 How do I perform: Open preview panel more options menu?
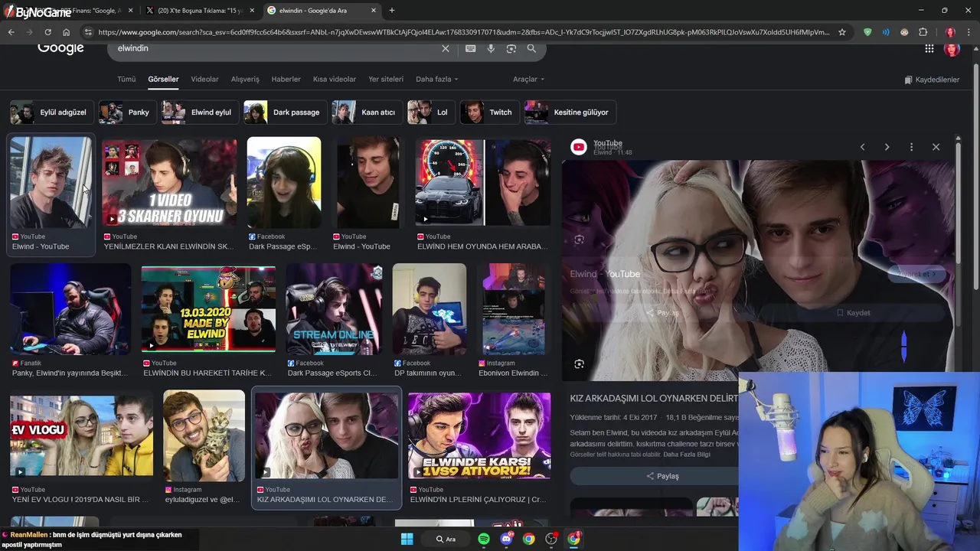[x=911, y=147]
